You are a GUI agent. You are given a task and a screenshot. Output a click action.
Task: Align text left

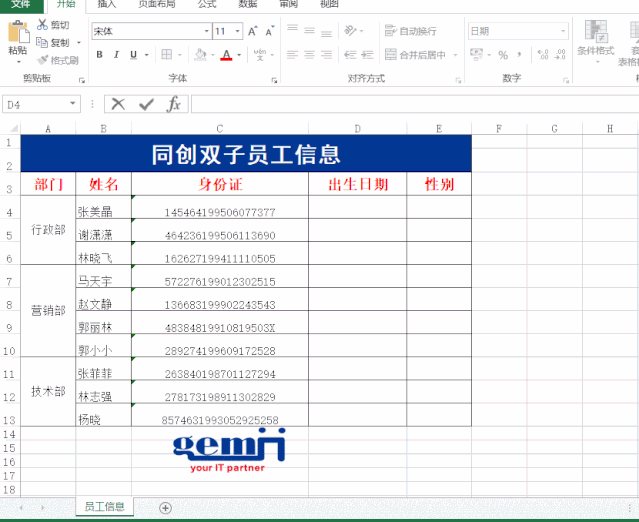(x=292, y=55)
